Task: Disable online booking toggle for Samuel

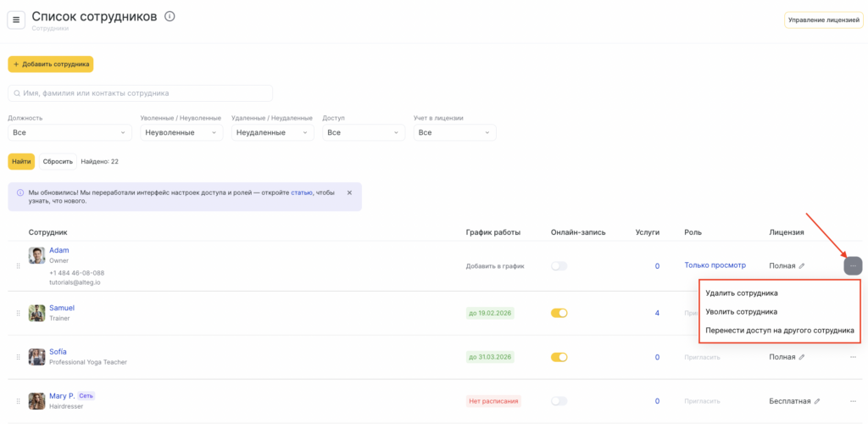Action: [x=559, y=313]
